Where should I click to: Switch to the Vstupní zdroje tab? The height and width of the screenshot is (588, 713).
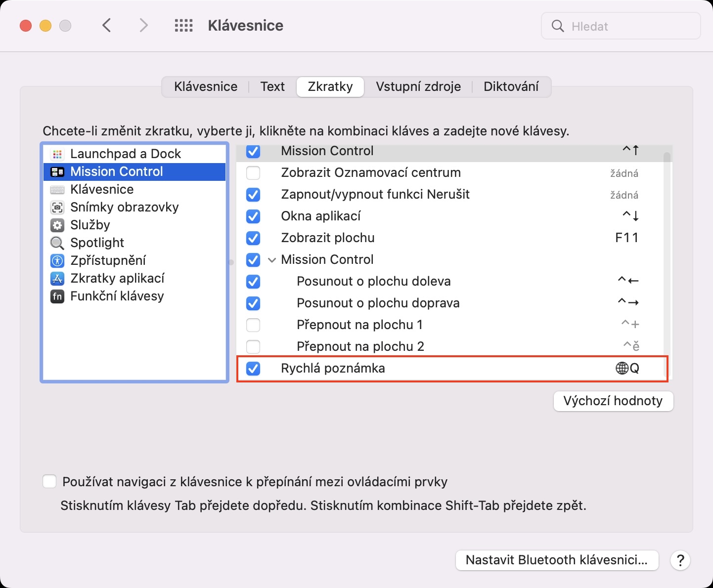tap(418, 87)
